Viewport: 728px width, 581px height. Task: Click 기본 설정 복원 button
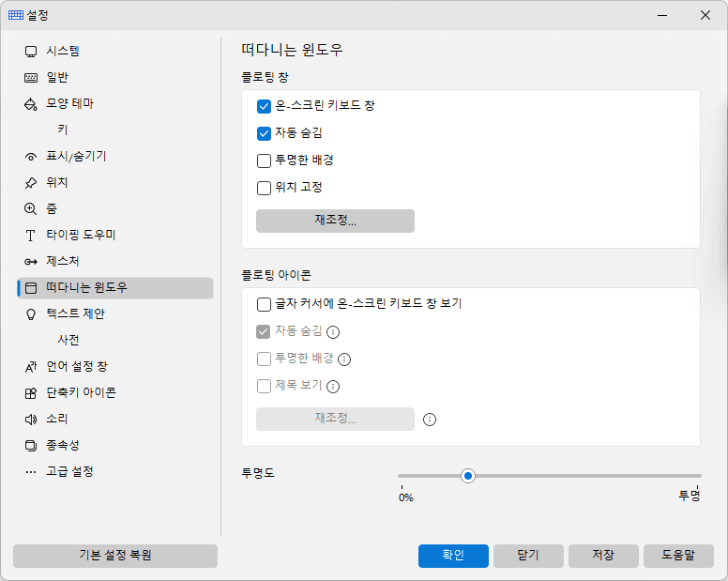click(x=115, y=556)
